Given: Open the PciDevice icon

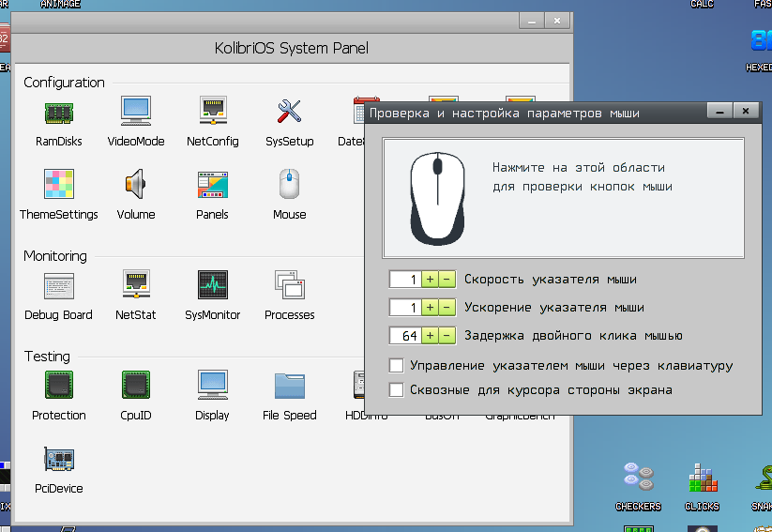Looking at the screenshot, I should [59, 459].
